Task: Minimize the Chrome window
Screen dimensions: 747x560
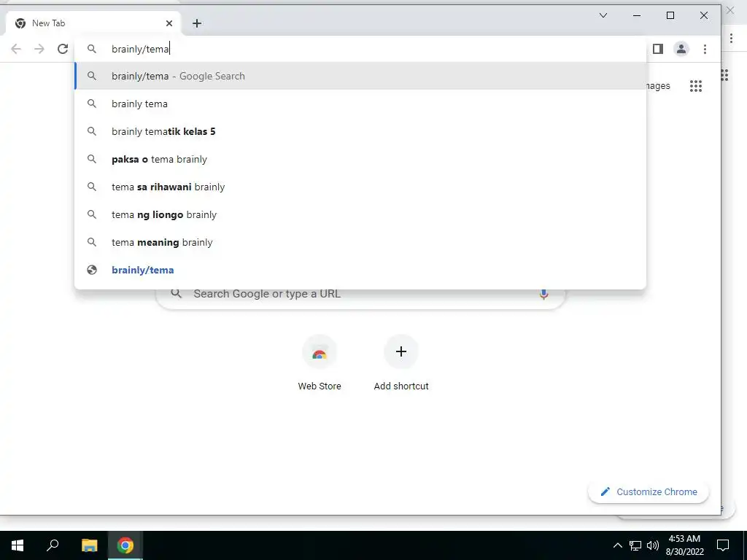Action: point(636,15)
